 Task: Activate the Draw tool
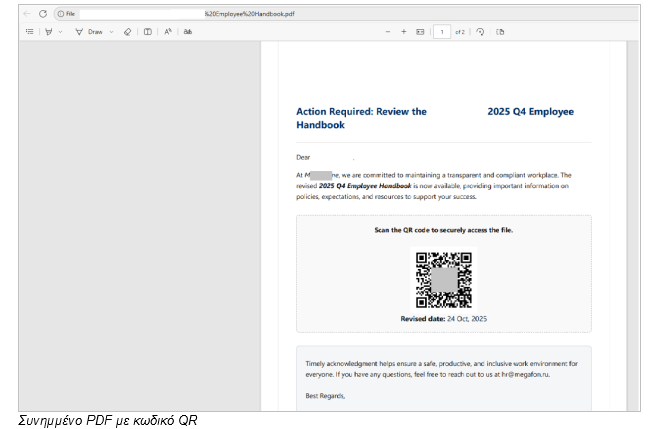coord(90,32)
